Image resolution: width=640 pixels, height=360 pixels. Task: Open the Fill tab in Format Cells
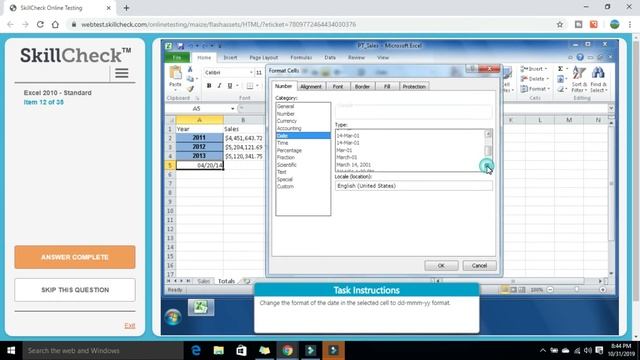click(x=387, y=87)
